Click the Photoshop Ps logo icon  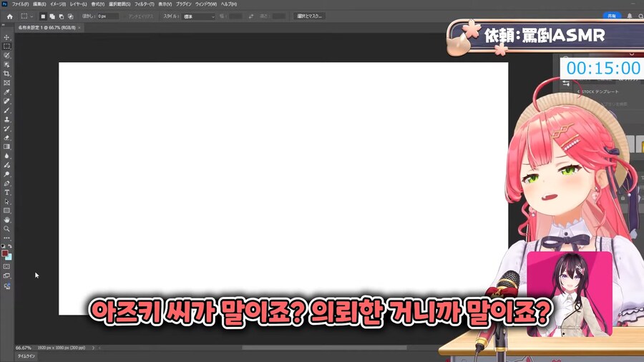pos(4,4)
